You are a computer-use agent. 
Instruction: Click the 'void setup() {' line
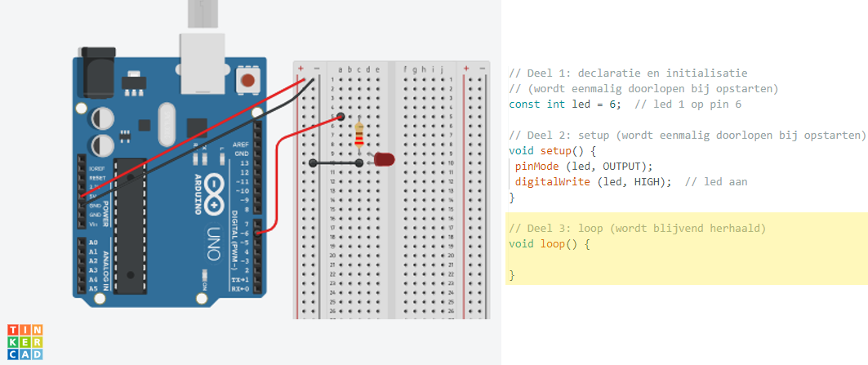(x=553, y=150)
